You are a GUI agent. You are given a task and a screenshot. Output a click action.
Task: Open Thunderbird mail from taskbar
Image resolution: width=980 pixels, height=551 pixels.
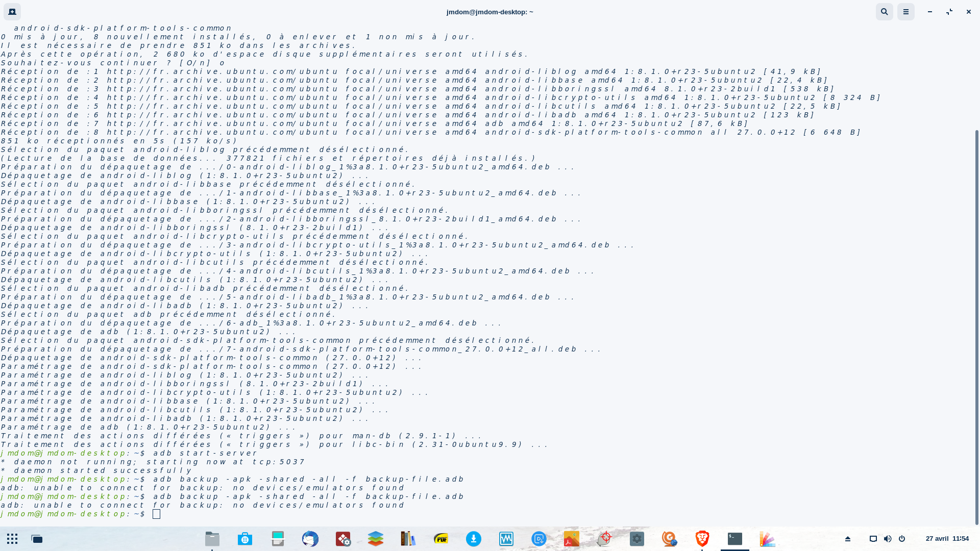(310, 539)
